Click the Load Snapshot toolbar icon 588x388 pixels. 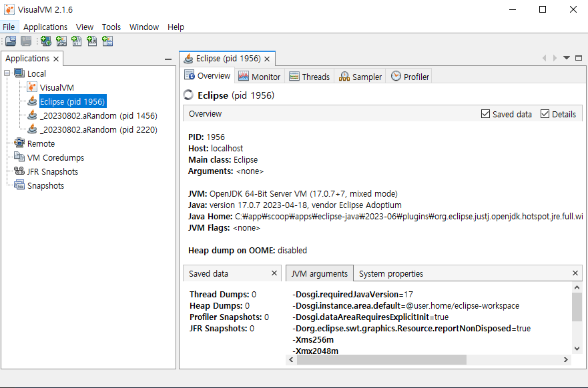coord(11,41)
